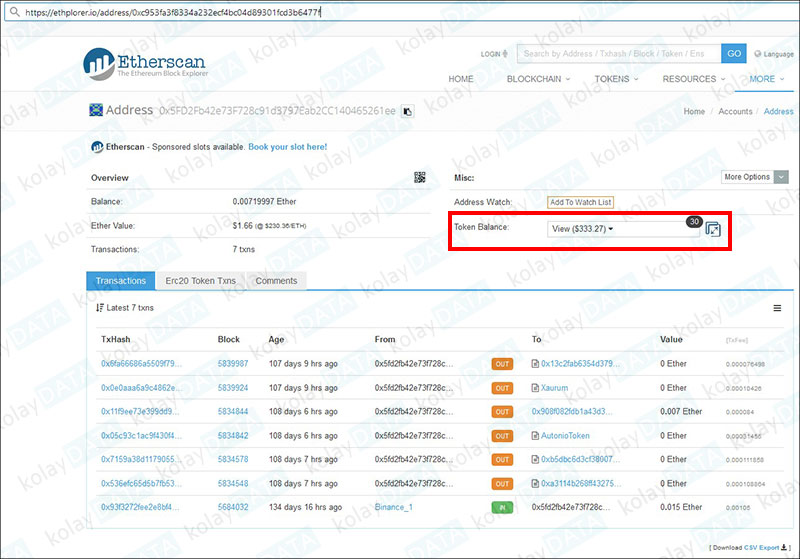Image resolution: width=800 pixels, height=559 pixels.
Task: Switch to the Comments tab
Action: coord(276,281)
